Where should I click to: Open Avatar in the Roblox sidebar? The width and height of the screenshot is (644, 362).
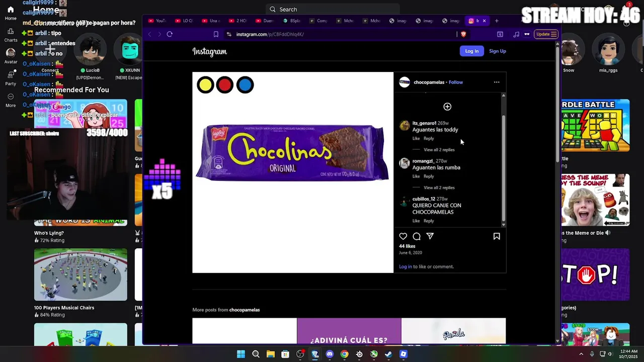pyautogui.click(x=11, y=56)
